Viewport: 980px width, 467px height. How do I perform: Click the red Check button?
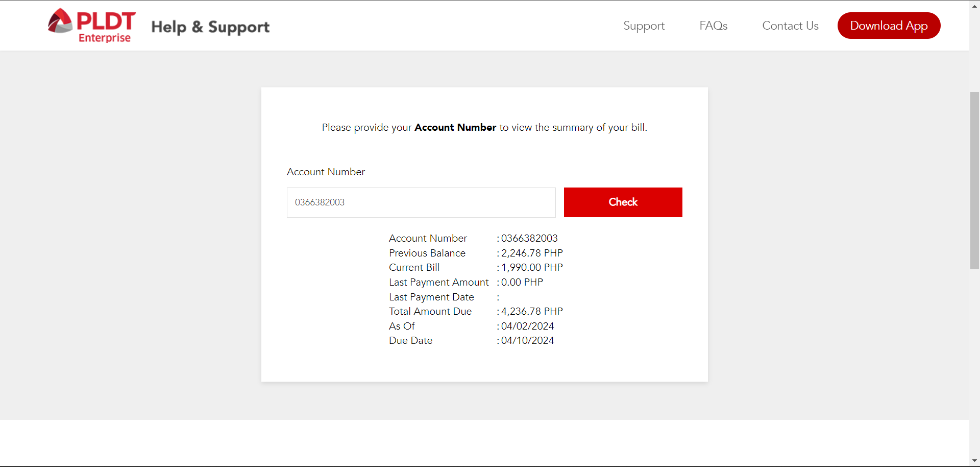click(623, 202)
